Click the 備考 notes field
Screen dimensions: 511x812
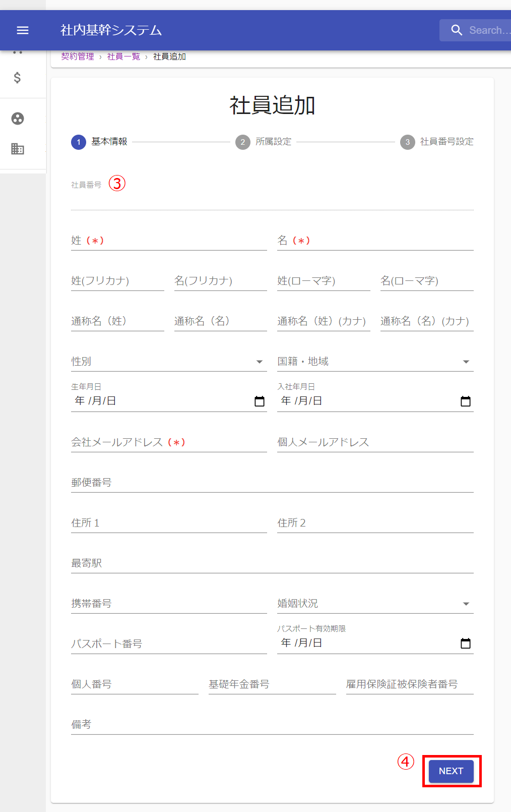click(x=272, y=725)
